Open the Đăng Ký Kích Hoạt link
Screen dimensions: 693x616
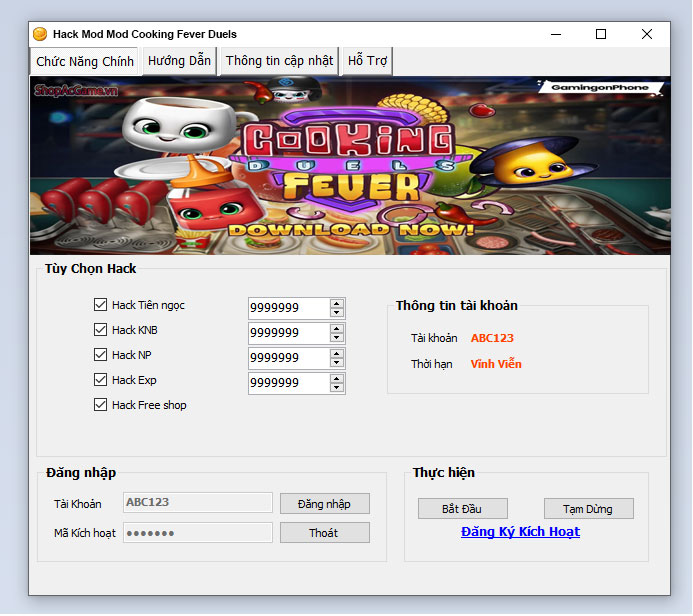click(x=520, y=532)
